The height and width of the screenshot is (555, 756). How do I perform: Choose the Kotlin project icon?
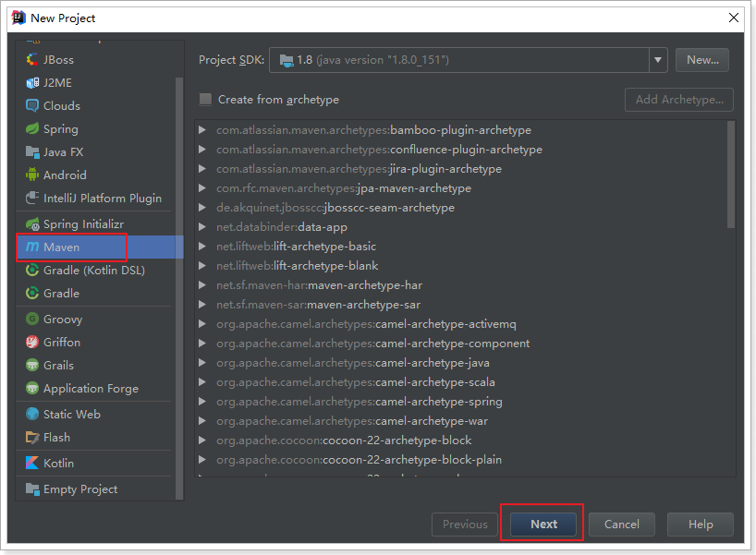32,464
